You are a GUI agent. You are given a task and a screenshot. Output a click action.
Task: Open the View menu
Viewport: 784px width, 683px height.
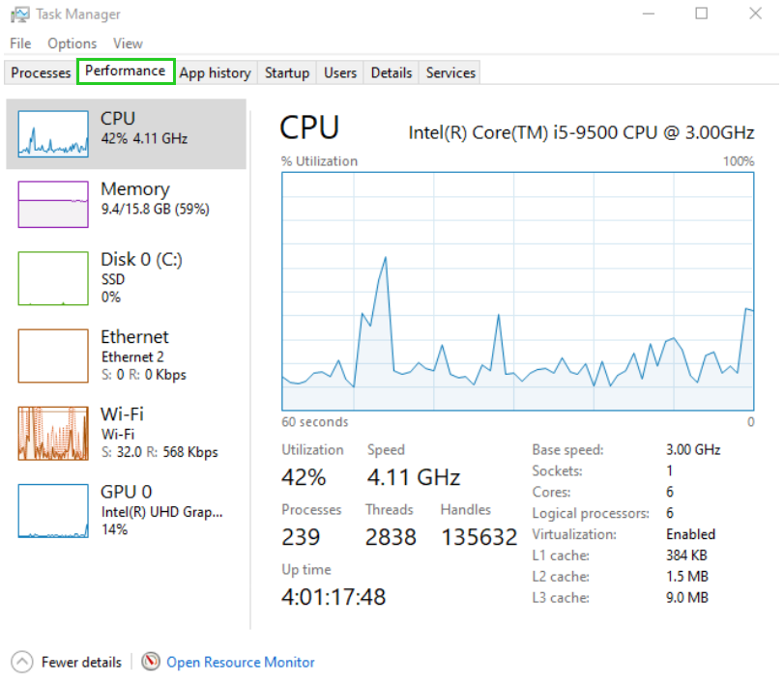tap(128, 43)
